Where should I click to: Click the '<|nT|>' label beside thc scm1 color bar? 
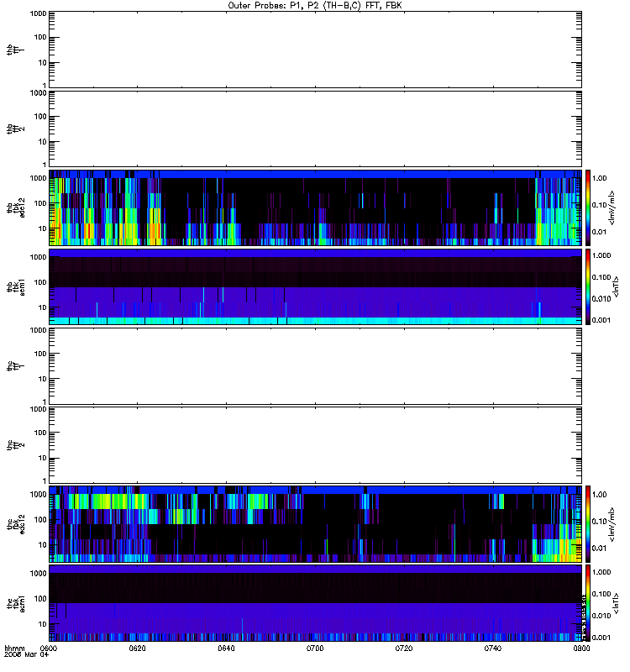617,603
